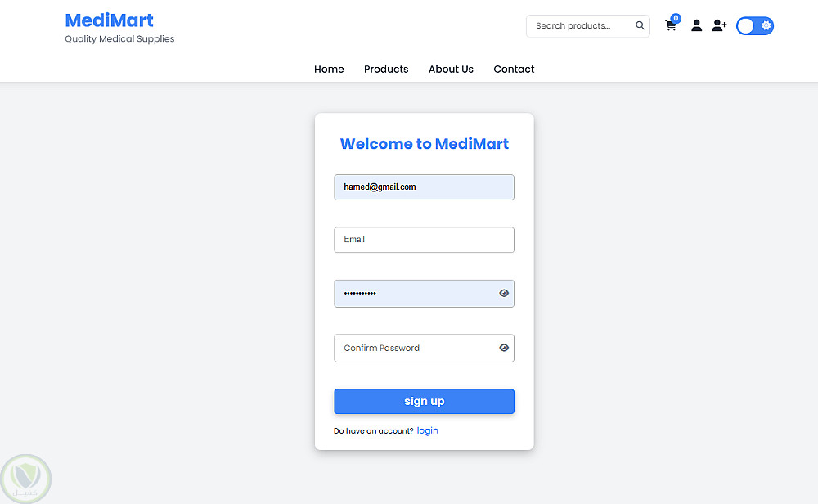Click into the Email field
This screenshot has width=818, height=504.
424,240
